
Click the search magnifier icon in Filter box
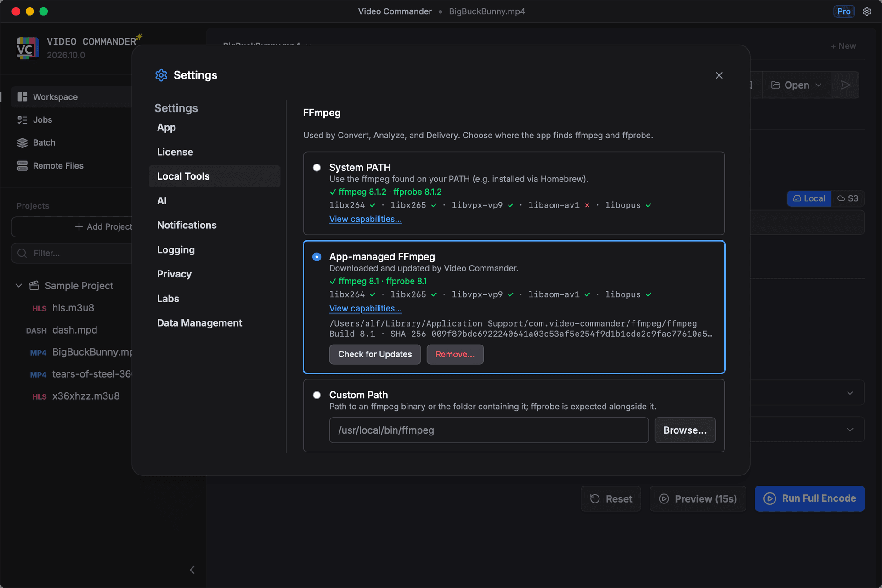22,253
